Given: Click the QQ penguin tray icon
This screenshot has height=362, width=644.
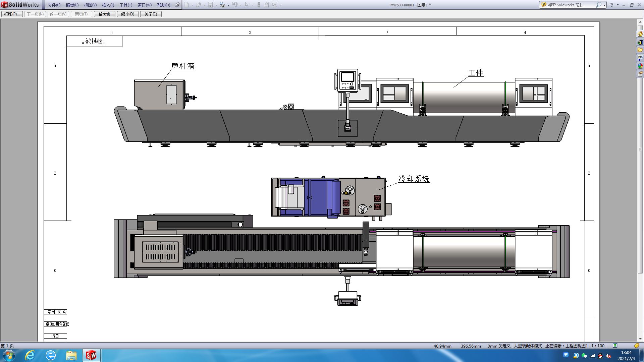Looking at the screenshot, I should coord(600,356).
